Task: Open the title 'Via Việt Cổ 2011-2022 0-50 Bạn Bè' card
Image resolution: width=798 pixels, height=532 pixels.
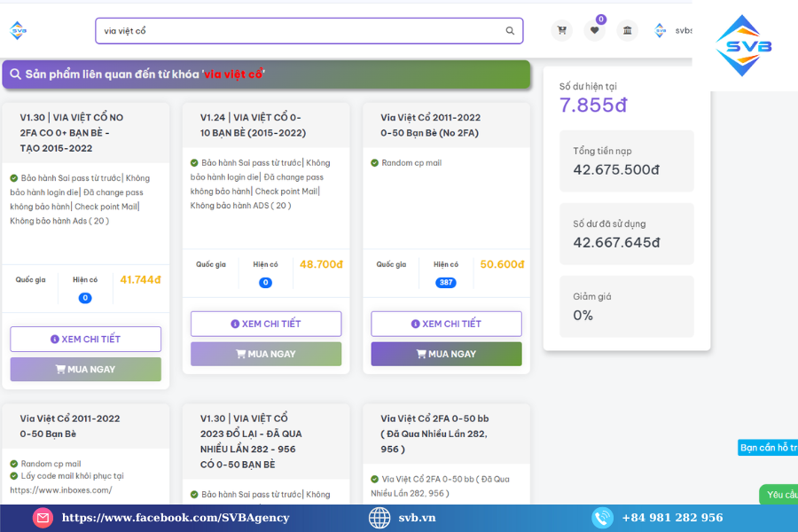Action: (70, 426)
